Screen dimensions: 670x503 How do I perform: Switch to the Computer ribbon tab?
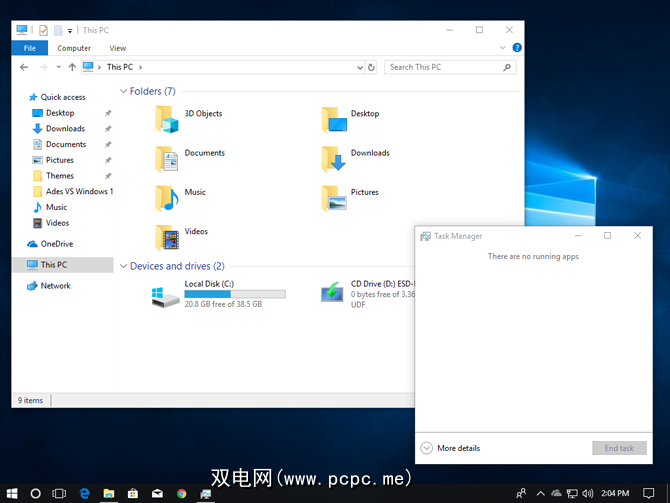[74, 47]
